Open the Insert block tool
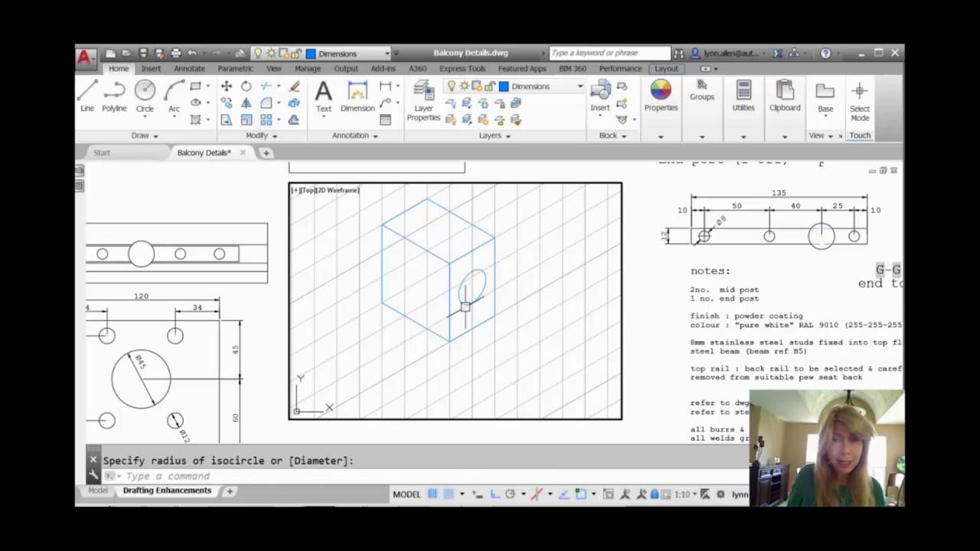This screenshot has width=980, height=551. click(600, 96)
